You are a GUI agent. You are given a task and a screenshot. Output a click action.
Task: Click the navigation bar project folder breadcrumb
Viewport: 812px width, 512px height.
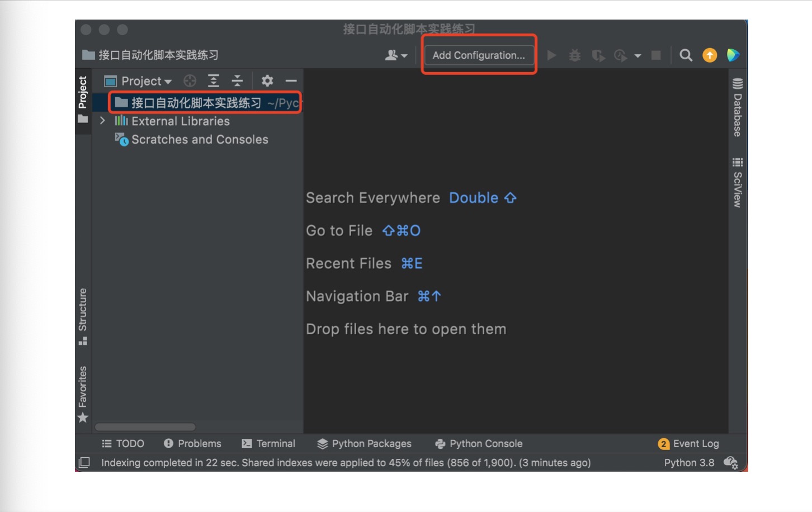(x=150, y=55)
